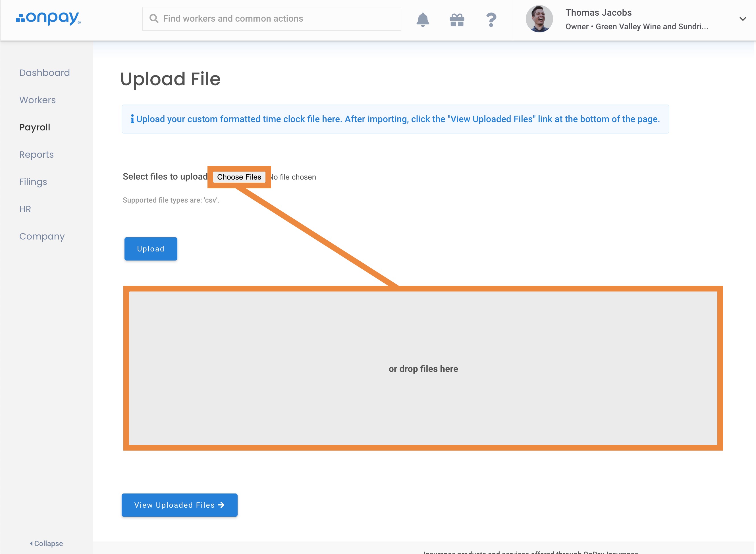The image size is (756, 554).
Task: Collapse the left sidebar
Action: [x=46, y=543]
